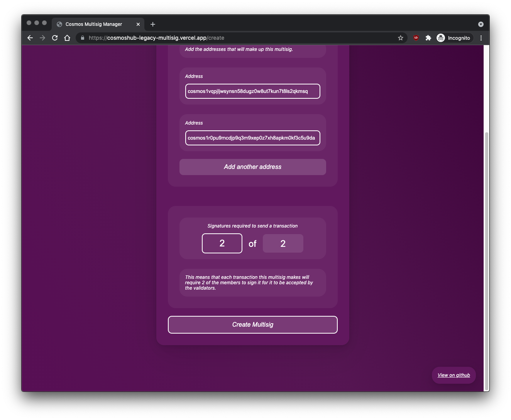Click the Incognito profile badge

454,38
